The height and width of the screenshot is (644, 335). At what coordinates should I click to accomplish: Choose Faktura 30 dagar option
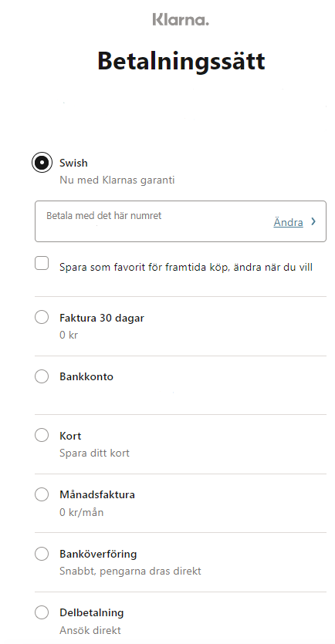tap(42, 317)
